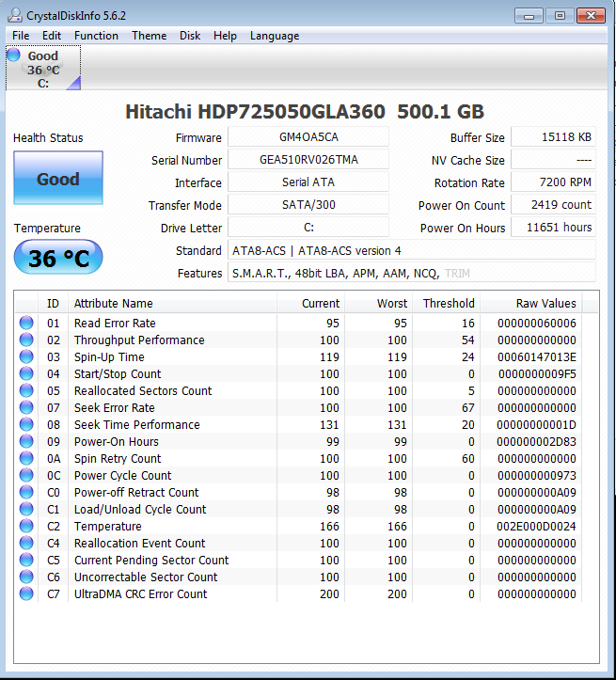The width and height of the screenshot is (616, 680).
Task: Click raw value 000000002D83
Action: coord(536,441)
